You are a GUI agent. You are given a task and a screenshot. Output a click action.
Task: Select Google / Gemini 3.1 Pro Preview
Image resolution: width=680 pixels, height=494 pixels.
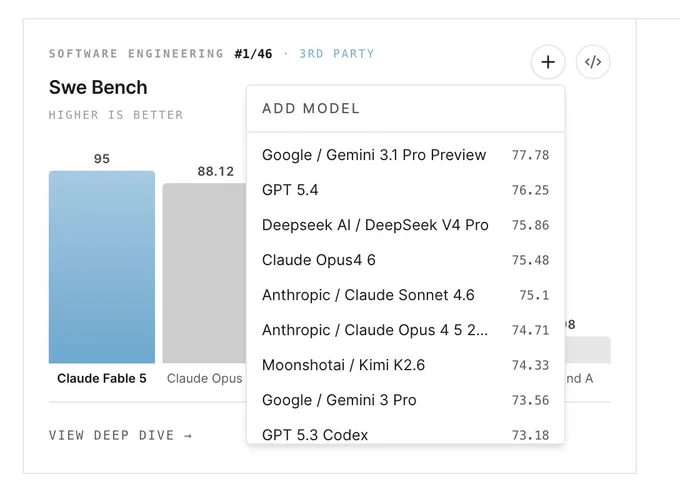click(405, 155)
